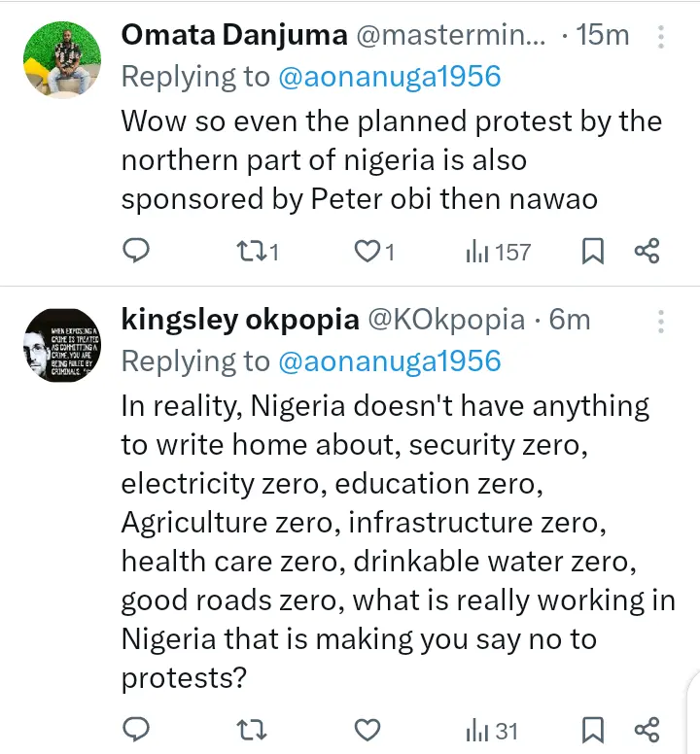Screen dimensions: 700x754
Task: Open @aonanuga1956 link in kingsley's reply
Action: tap(389, 360)
